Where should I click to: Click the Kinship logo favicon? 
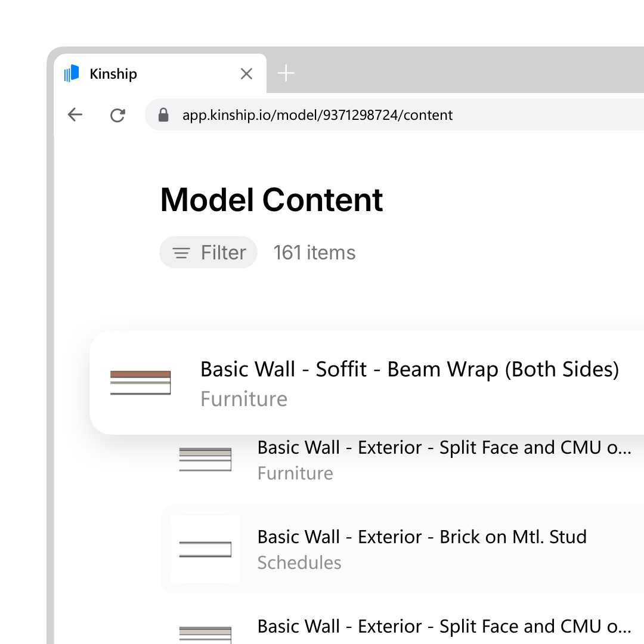[72, 73]
